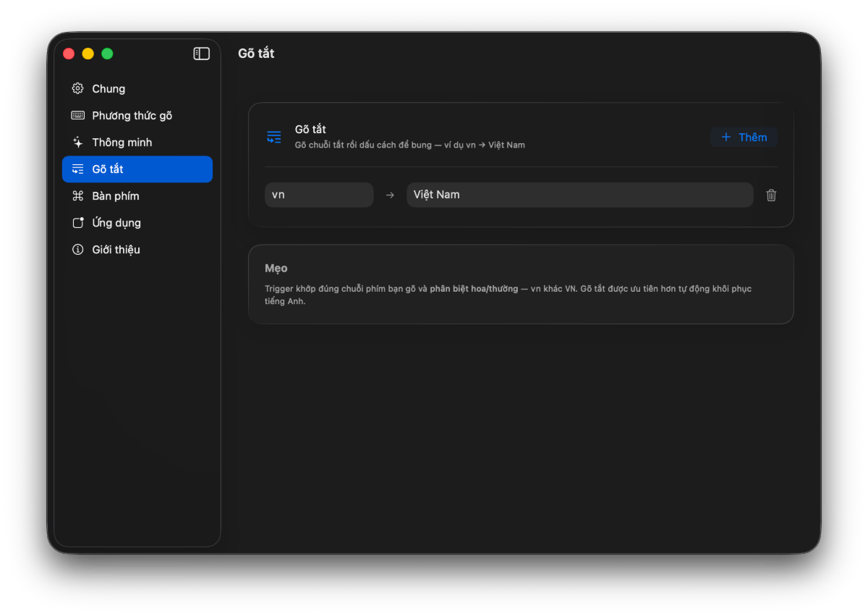Click the vn trigger input field
This screenshot has height=616, width=868.
coord(319,195)
